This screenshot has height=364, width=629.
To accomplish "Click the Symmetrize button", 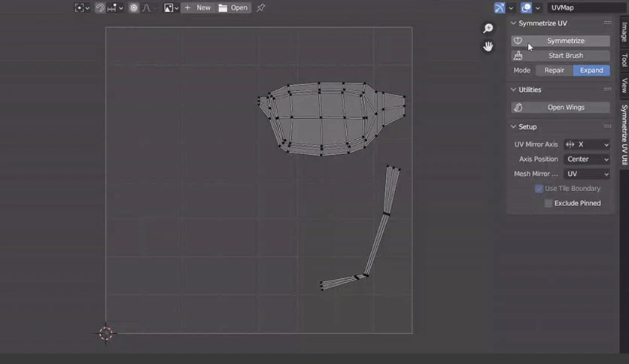I will coord(561,41).
